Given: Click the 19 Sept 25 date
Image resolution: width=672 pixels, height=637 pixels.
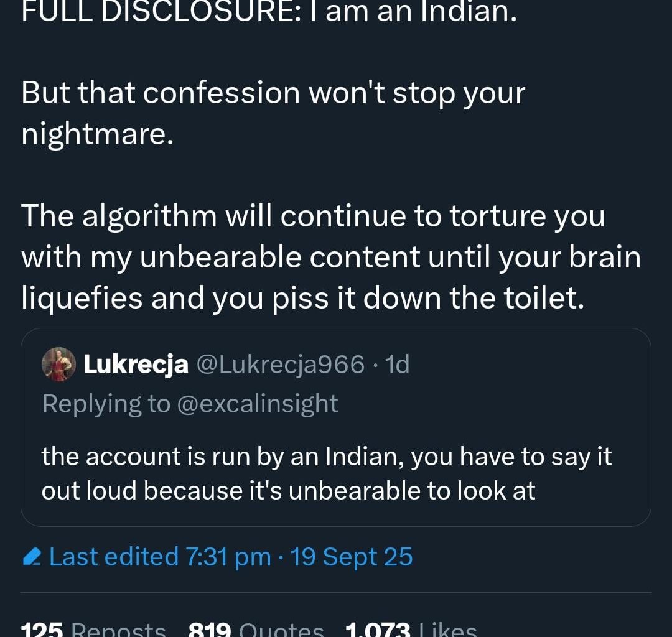Looking at the screenshot, I should pos(352,557).
